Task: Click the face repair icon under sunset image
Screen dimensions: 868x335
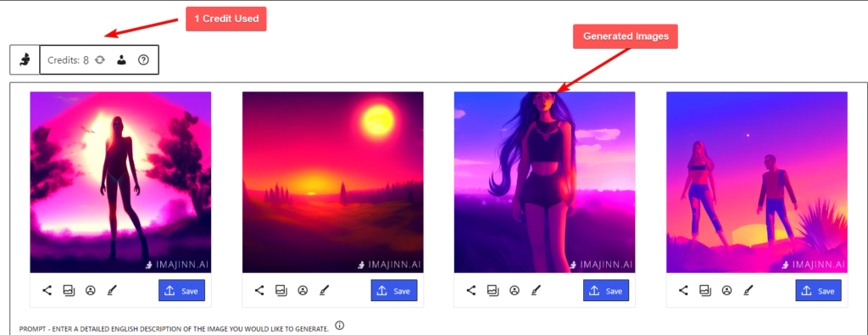Action: point(303,290)
